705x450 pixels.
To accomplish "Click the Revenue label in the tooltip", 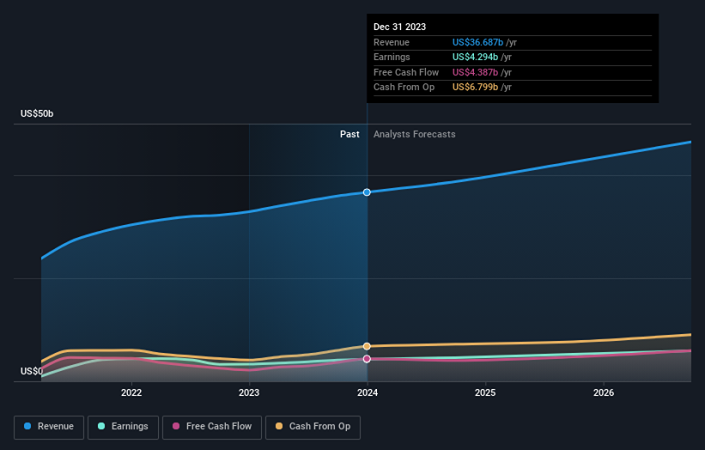I will click(x=391, y=42).
